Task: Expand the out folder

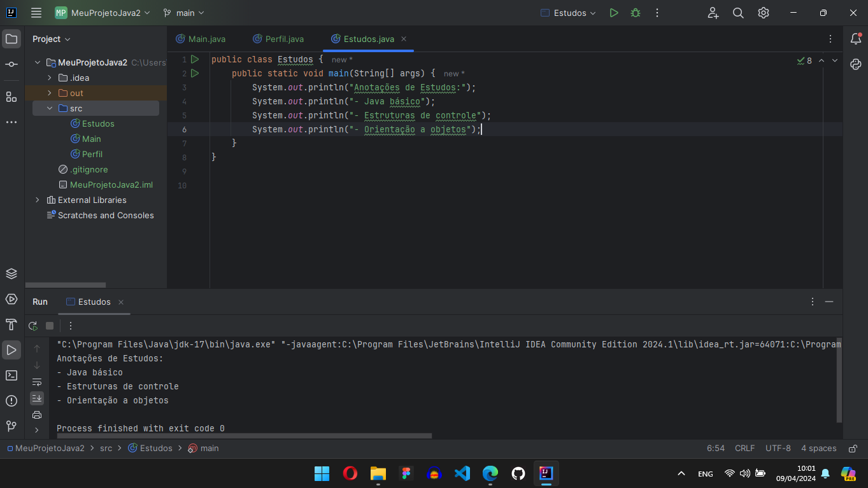Action: coord(50,93)
